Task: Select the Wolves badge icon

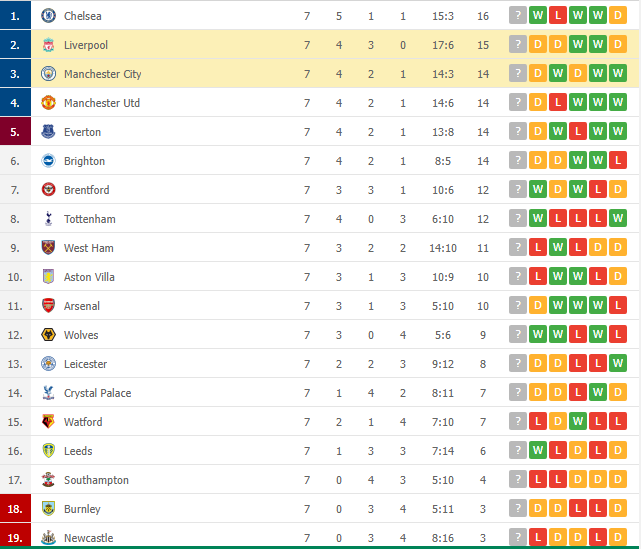Action: (48, 335)
